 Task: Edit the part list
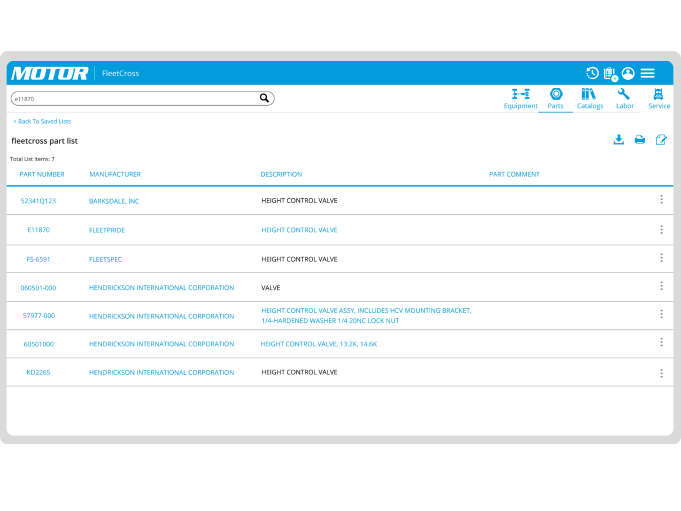click(x=661, y=140)
